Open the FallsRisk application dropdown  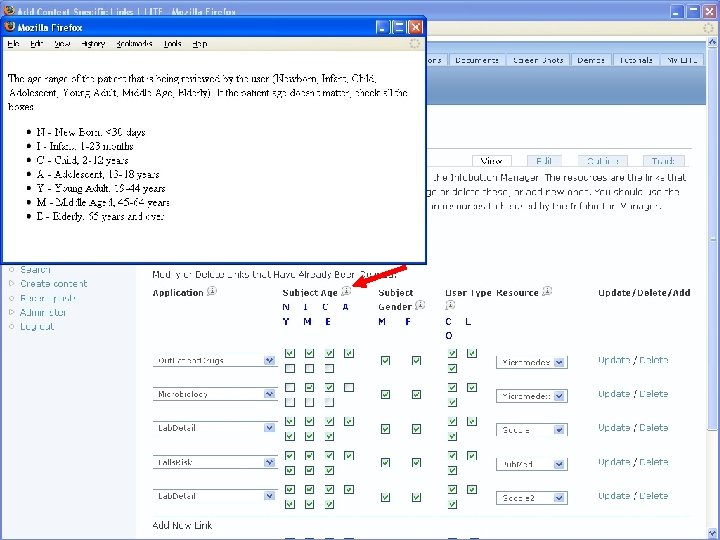coord(215,462)
